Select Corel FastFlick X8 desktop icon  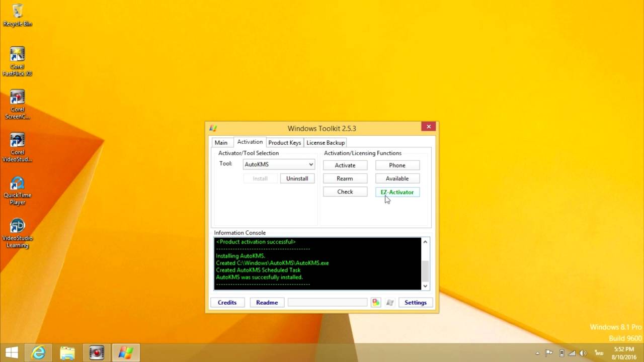pos(18,61)
